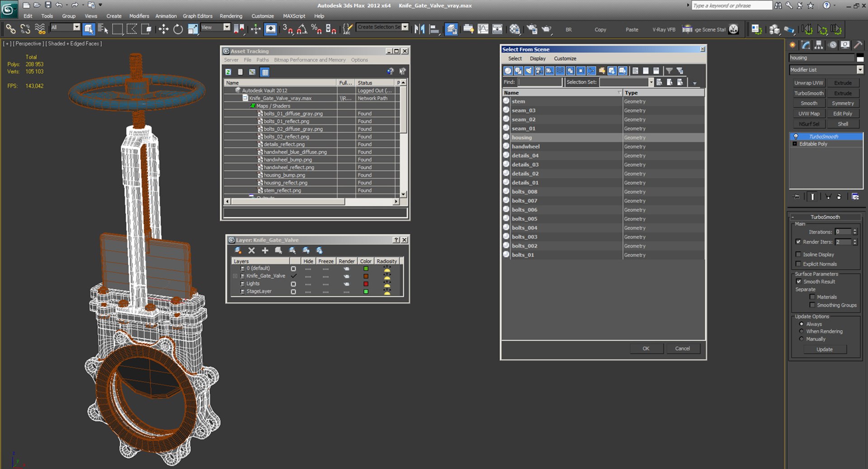Screen dimensions: 868x469
Task: Click Cancel in Select From Scene
Action: point(683,348)
